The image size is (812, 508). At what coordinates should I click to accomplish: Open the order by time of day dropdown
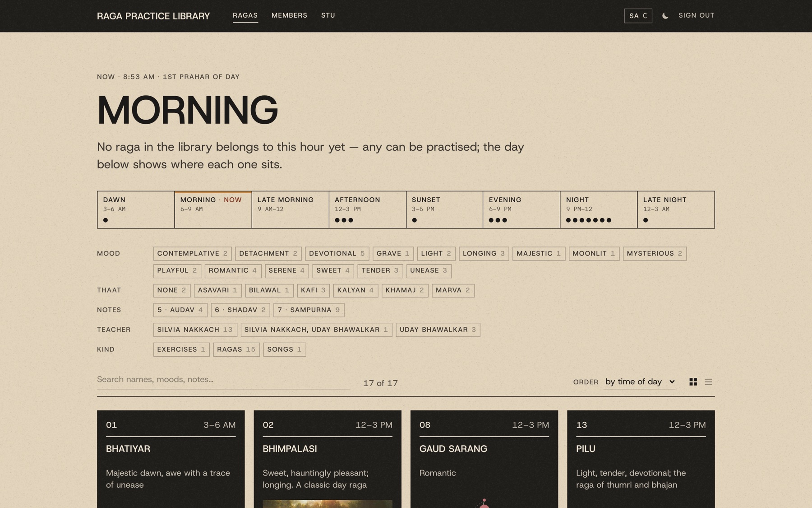point(640,382)
